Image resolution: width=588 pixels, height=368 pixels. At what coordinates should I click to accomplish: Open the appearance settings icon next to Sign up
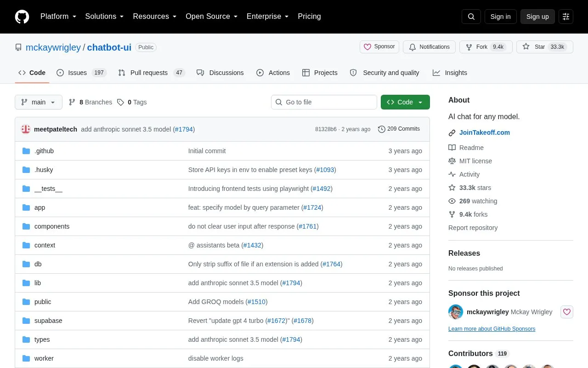coord(566,17)
